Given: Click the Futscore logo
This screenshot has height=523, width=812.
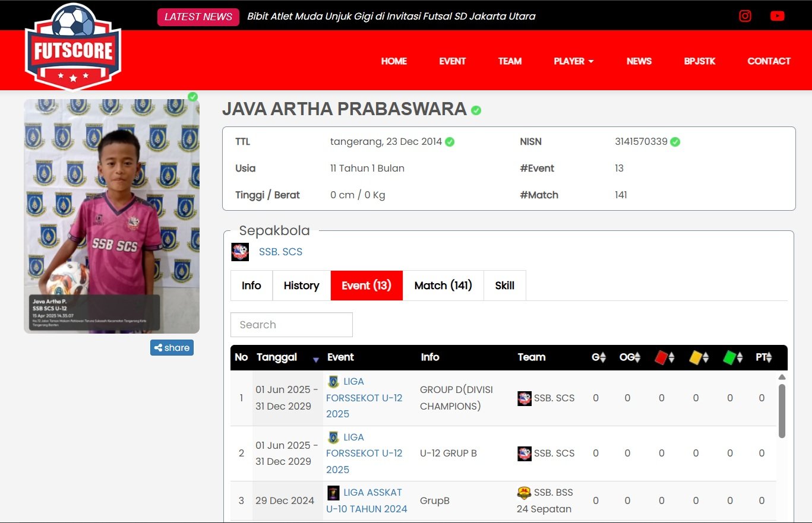Looking at the screenshot, I should [73, 47].
